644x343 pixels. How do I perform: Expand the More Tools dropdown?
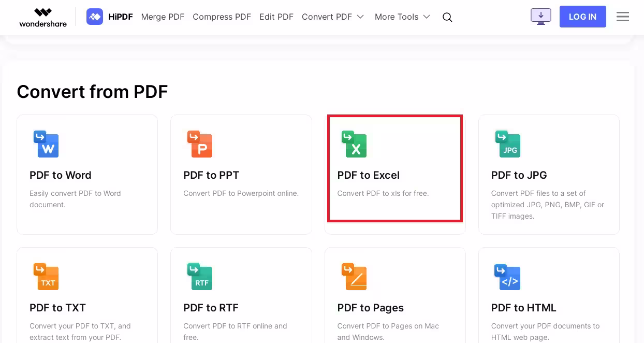tap(402, 17)
